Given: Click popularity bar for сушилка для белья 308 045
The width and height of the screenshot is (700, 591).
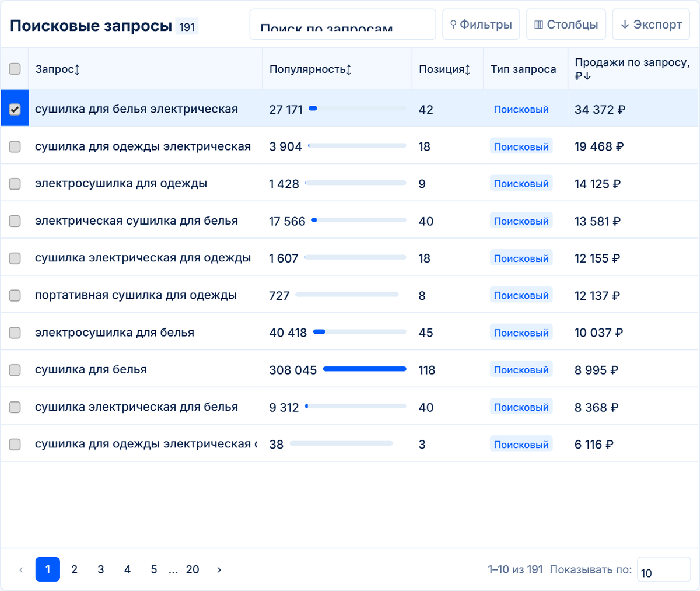Looking at the screenshot, I should click(x=365, y=369).
